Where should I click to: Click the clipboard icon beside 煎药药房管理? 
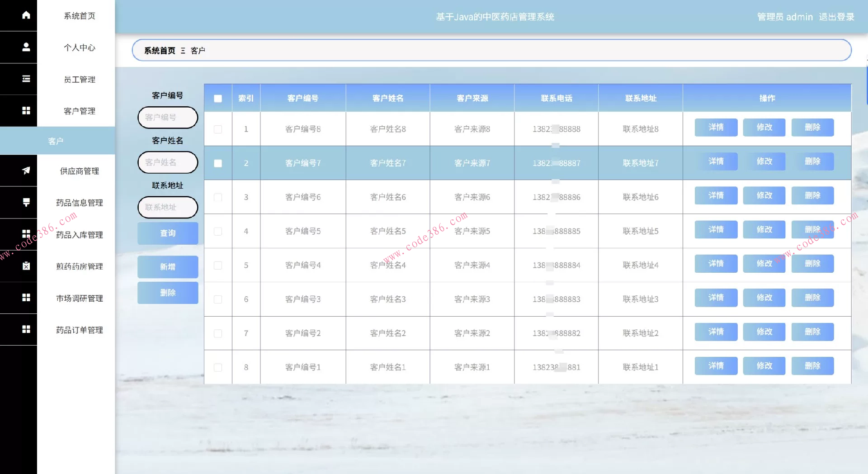pyautogui.click(x=26, y=266)
